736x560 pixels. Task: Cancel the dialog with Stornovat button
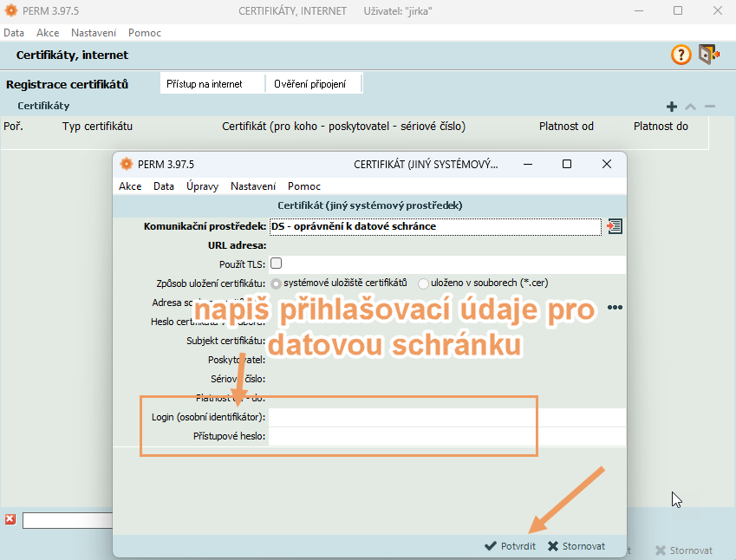pyautogui.click(x=576, y=546)
